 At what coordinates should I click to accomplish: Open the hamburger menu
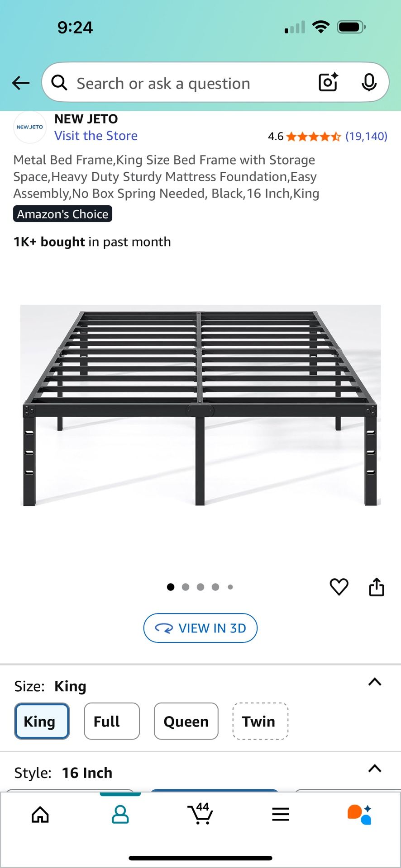[x=281, y=815]
